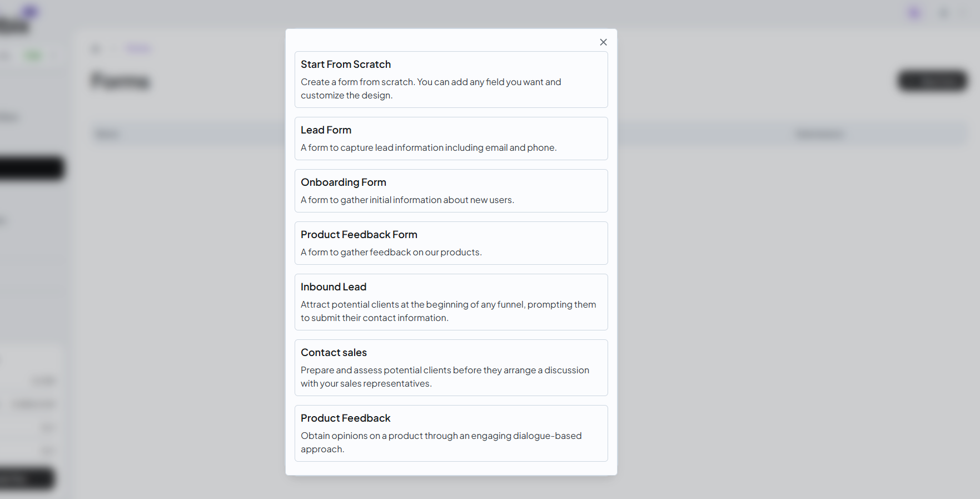Click "gather initial information about new users" text

[x=407, y=200]
